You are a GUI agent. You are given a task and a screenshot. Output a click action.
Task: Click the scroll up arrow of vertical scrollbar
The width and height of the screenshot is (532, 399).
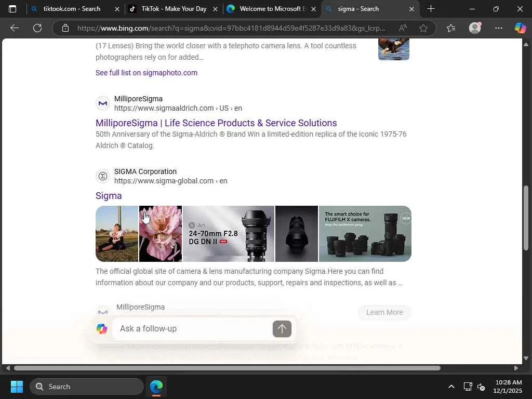[526, 45]
